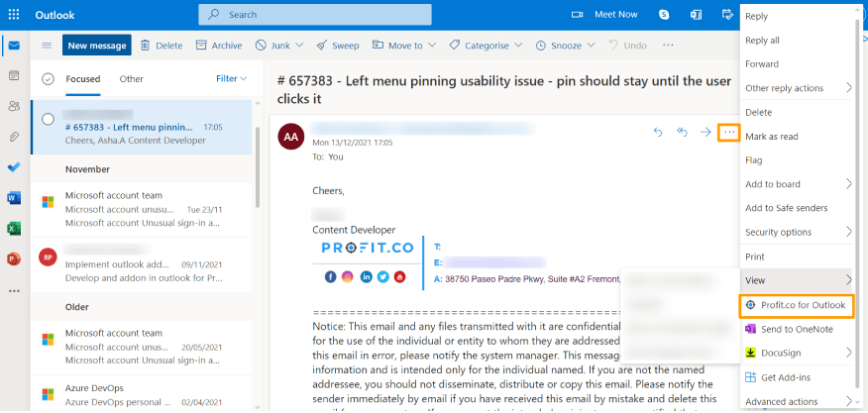The height and width of the screenshot is (413, 868).
Task: Click the Word-like icon beside Skype
Action: coord(696,15)
